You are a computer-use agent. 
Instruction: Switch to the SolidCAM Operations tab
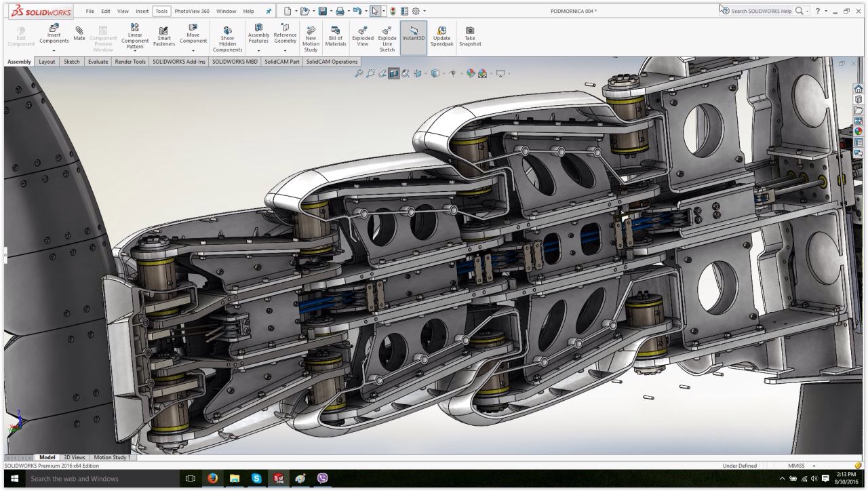click(x=332, y=62)
